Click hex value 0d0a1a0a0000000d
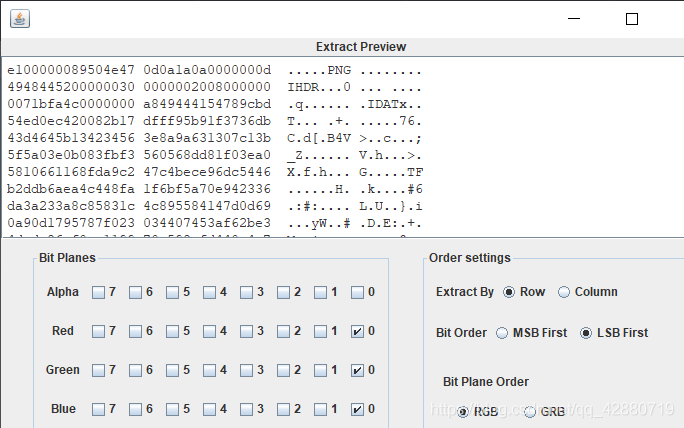Image resolution: width=684 pixels, height=428 pixels. [x=207, y=70]
